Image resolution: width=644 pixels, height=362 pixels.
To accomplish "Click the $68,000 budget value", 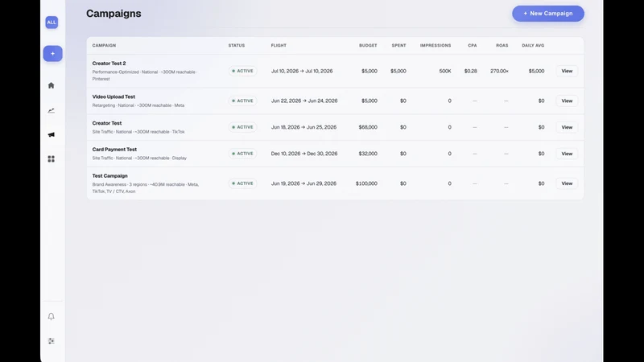I will pyautogui.click(x=368, y=127).
